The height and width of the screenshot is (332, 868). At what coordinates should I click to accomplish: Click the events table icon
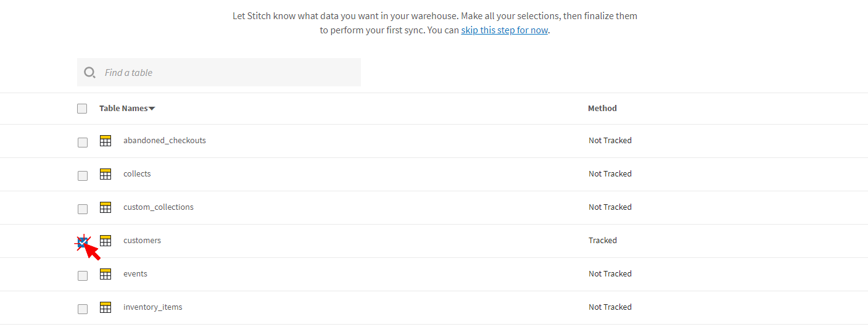click(105, 274)
